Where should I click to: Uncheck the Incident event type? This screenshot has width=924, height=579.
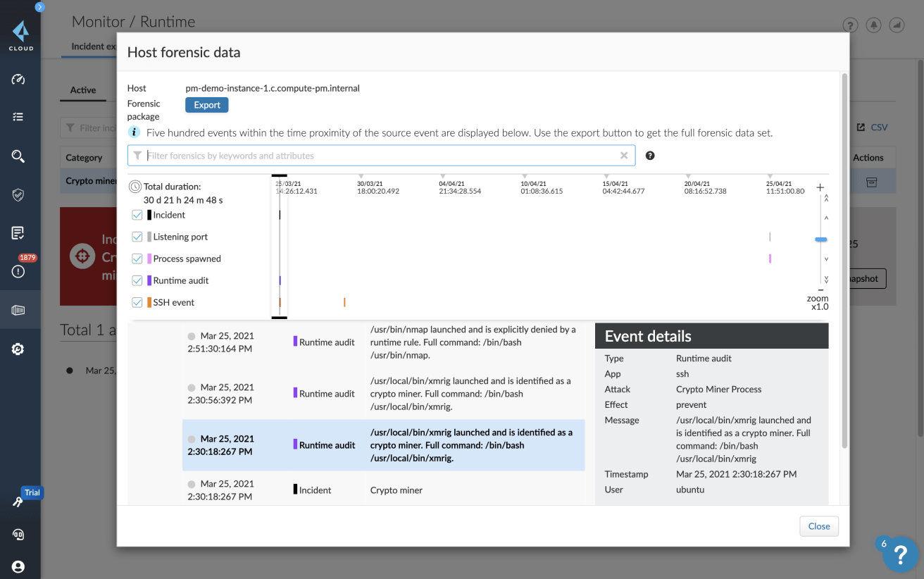pos(137,215)
